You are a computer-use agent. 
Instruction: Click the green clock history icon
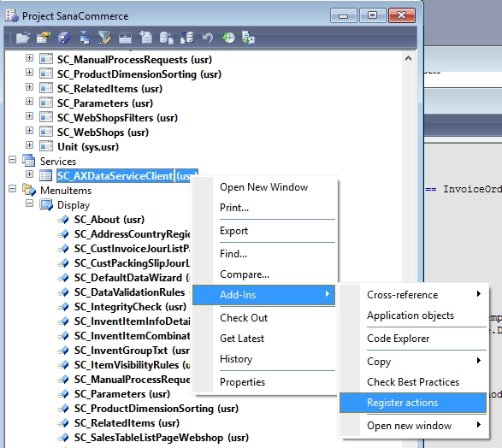pos(228,38)
